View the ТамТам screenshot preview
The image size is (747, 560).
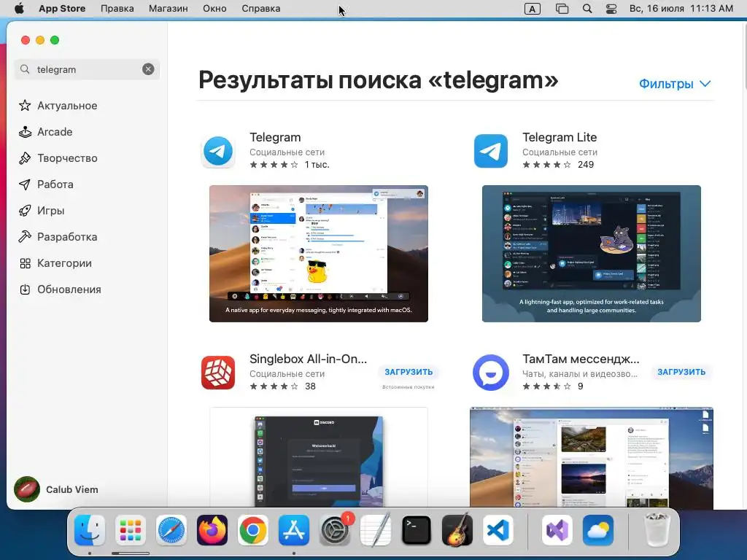[591, 458]
